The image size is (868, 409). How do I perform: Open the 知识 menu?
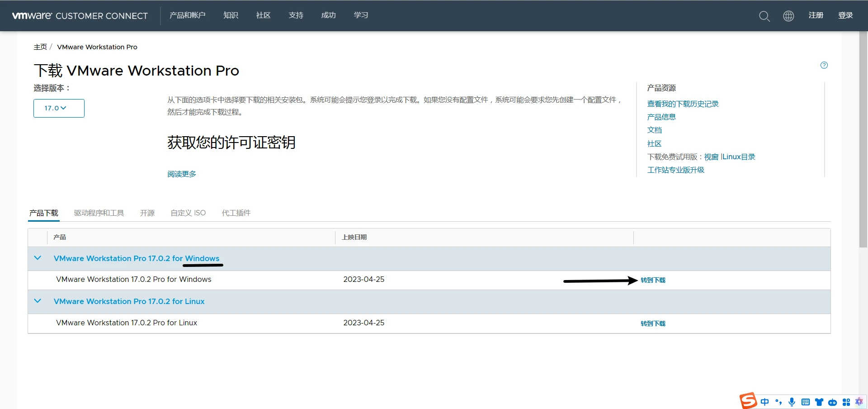(231, 15)
